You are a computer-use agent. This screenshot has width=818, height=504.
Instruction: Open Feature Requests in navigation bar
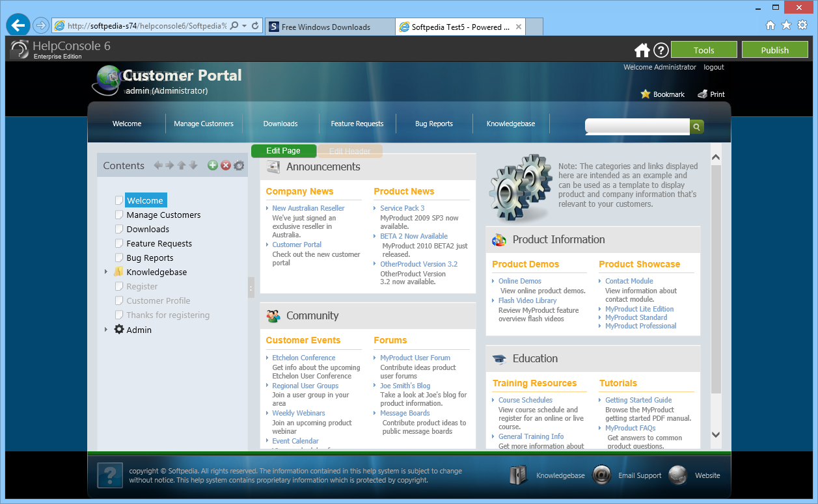pyautogui.click(x=357, y=124)
